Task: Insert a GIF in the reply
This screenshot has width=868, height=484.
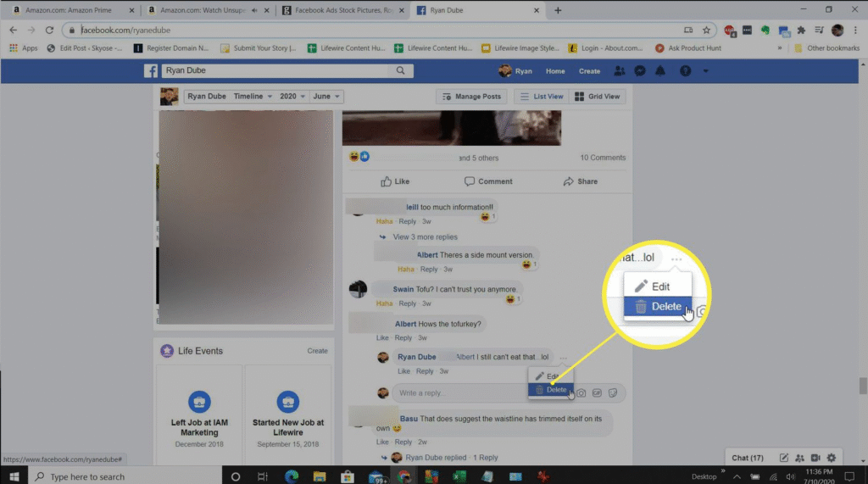Action: (597, 393)
